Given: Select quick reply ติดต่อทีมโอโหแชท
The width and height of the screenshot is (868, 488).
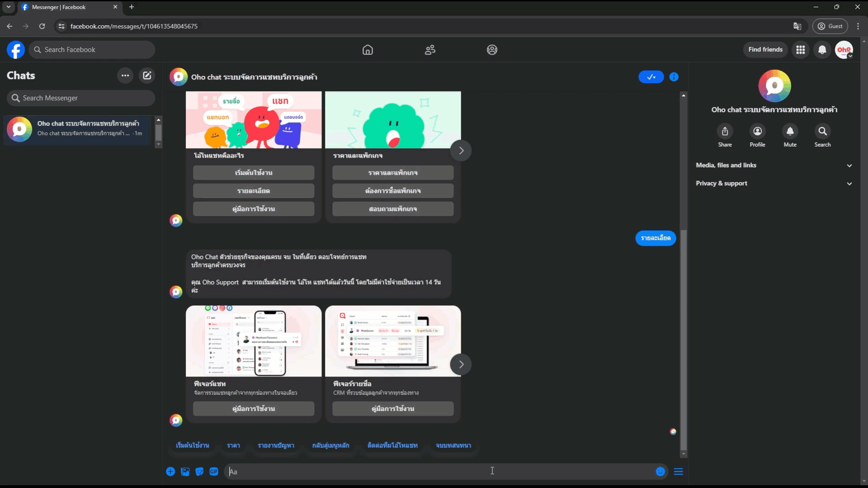Looking at the screenshot, I should point(393,446).
